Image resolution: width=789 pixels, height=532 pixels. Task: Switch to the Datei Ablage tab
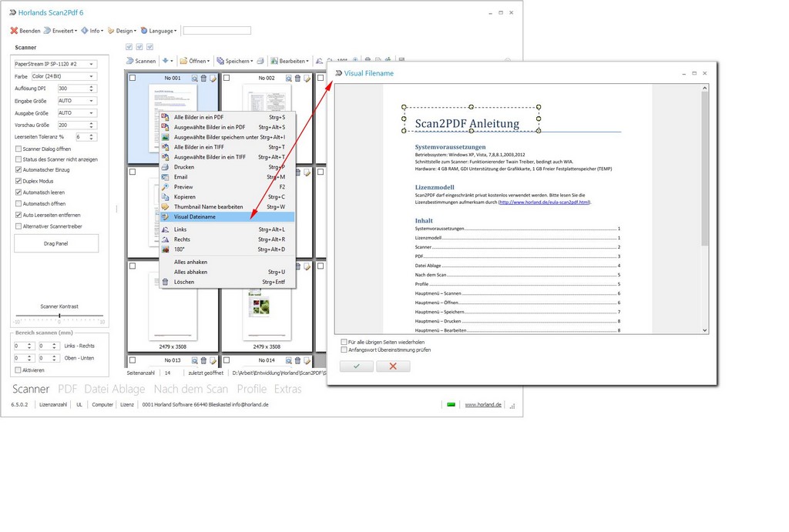pyautogui.click(x=114, y=389)
